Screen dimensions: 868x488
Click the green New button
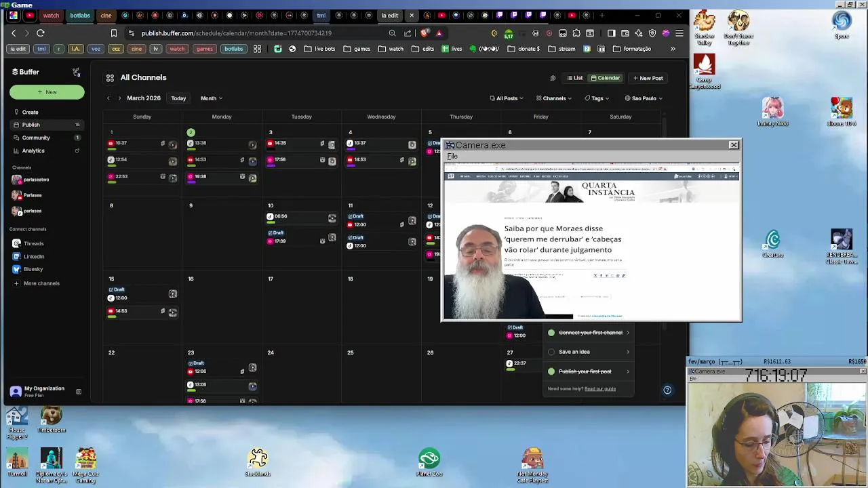point(47,92)
